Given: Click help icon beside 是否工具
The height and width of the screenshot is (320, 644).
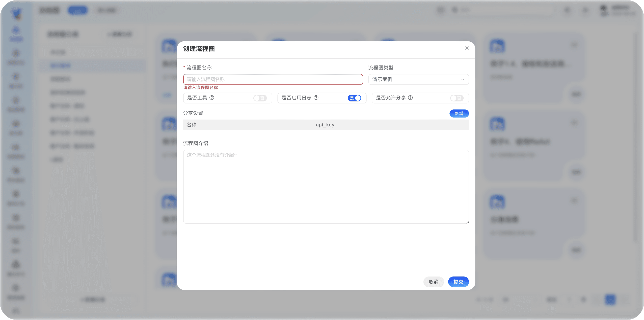Looking at the screenshot, I should [212, 98].
